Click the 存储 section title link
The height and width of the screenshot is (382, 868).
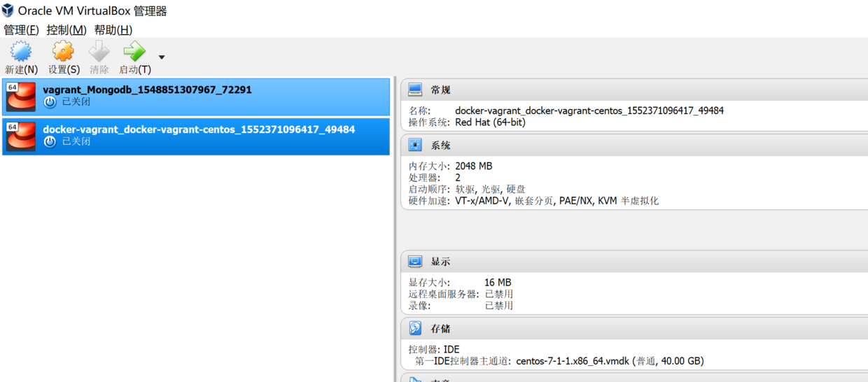click(x=440, y=328)
